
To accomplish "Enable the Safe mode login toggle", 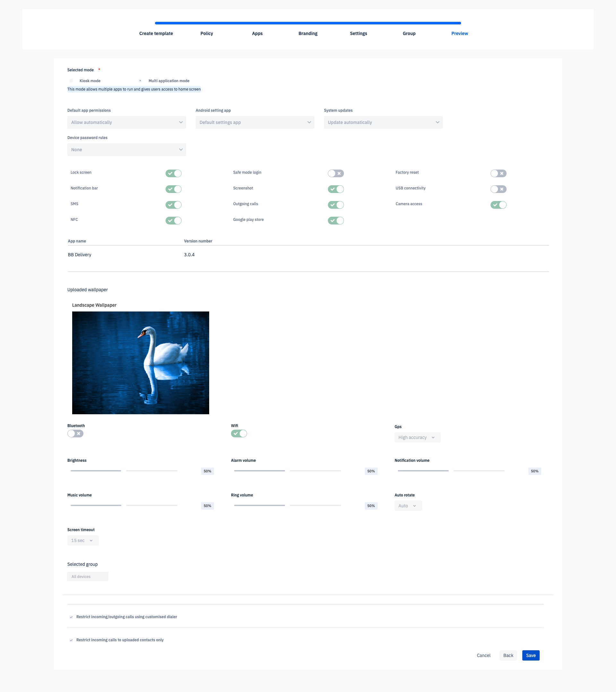I will click(x=336, y=173).
